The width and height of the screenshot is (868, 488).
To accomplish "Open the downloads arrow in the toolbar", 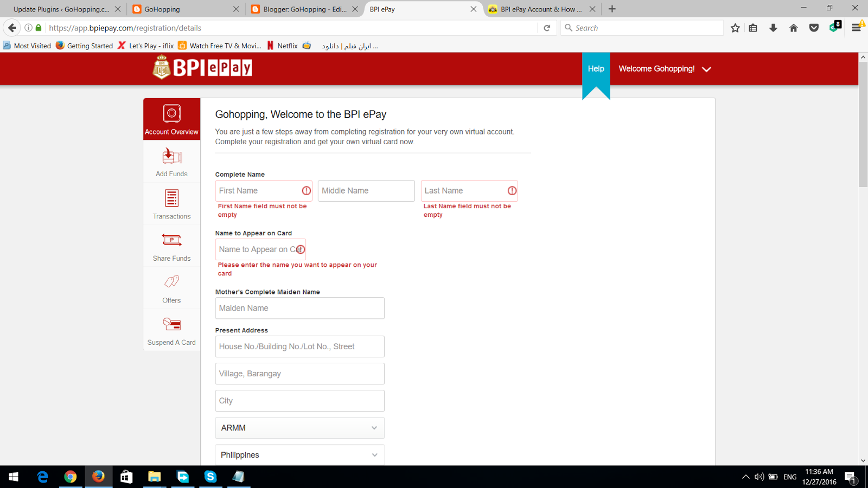I will point(773,28).
